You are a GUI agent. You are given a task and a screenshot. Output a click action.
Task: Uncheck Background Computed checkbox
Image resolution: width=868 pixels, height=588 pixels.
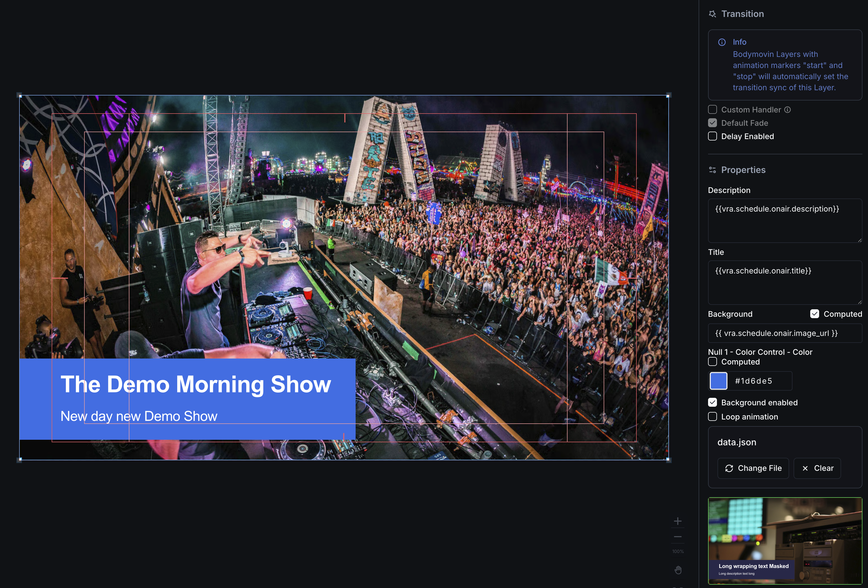(x=814, y=314)
